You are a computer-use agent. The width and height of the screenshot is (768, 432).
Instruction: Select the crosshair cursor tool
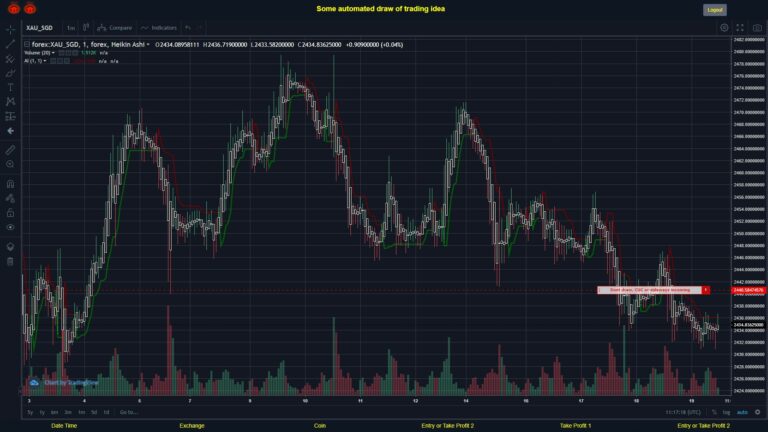point(10,30)
